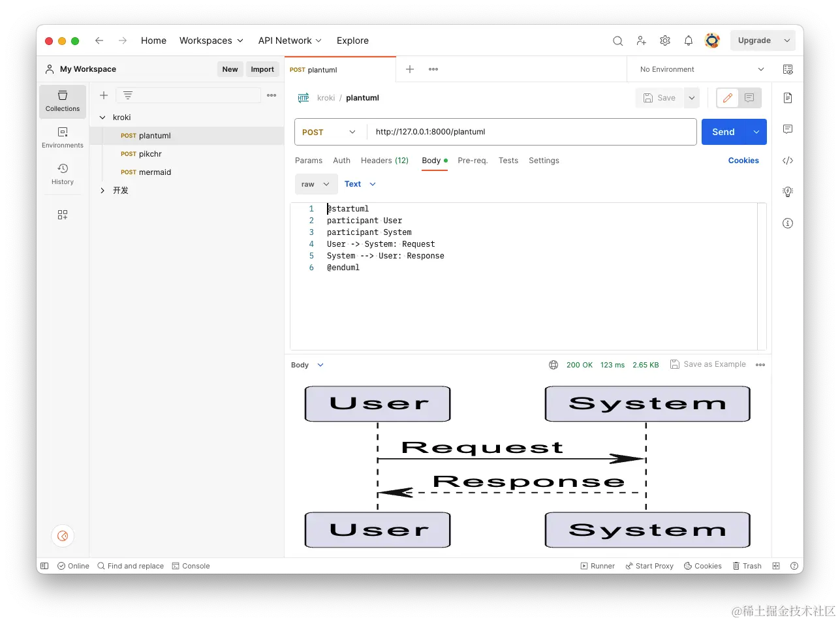Open collections panel more options ellipsis
This screenshot has width=840, height=622.
(272, 95)
